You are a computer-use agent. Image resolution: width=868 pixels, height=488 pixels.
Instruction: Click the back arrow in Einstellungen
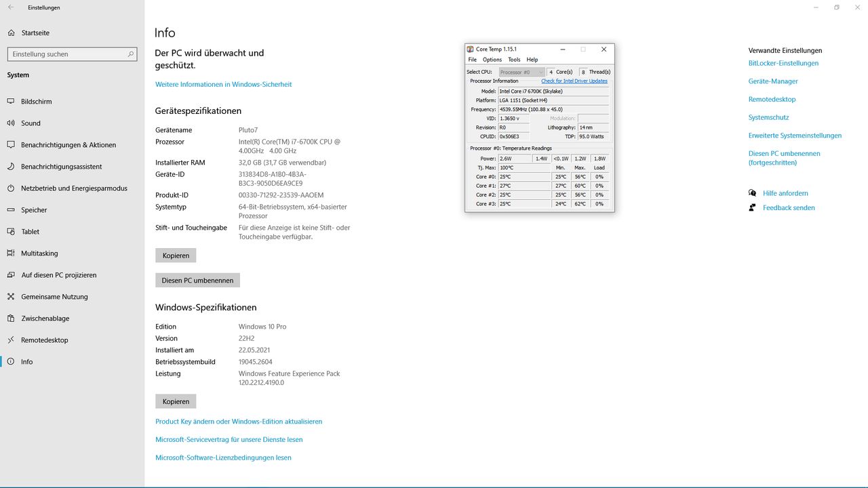[10, 7]
